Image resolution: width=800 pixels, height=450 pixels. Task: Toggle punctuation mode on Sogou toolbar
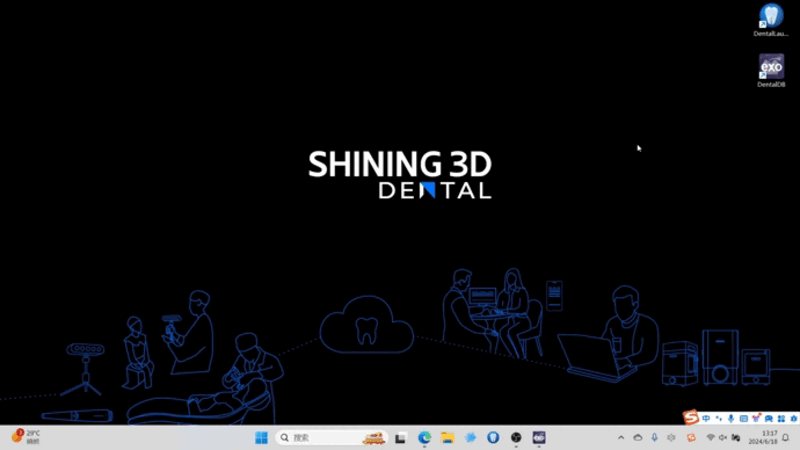tap(719, 418)
